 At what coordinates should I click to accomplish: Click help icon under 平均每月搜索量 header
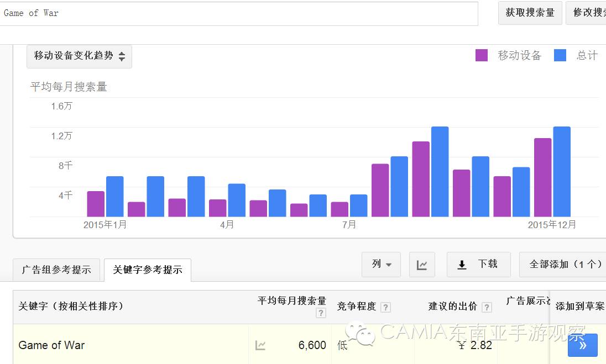click(x=321, y=313)
